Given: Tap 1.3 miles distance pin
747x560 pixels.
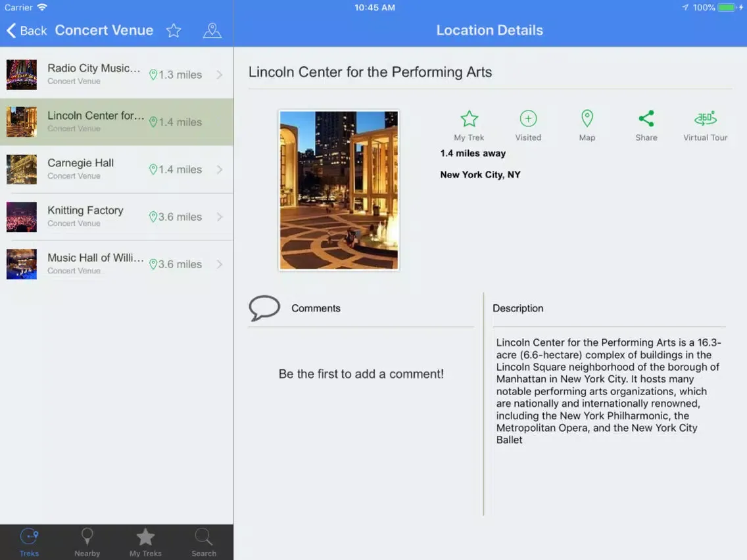Looking at the screenshot, I should tap(153, 75).
